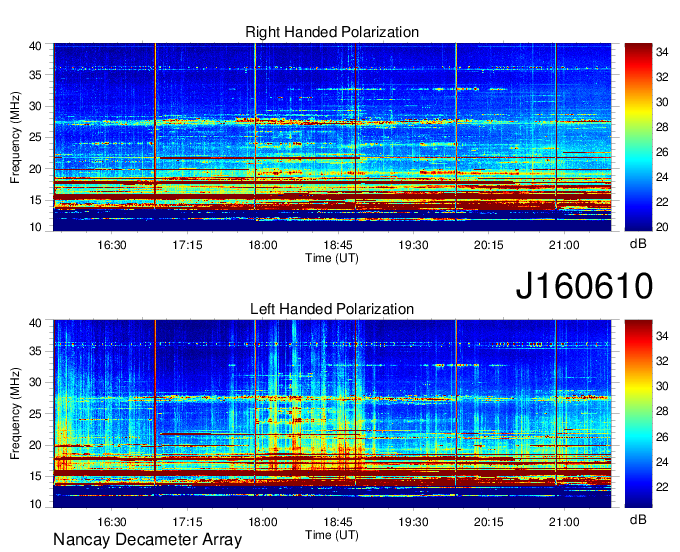Click the Right Handed Polarization title
Image resolution: width=680 pixels, height=552 pixels.
(x=332, y=32)
